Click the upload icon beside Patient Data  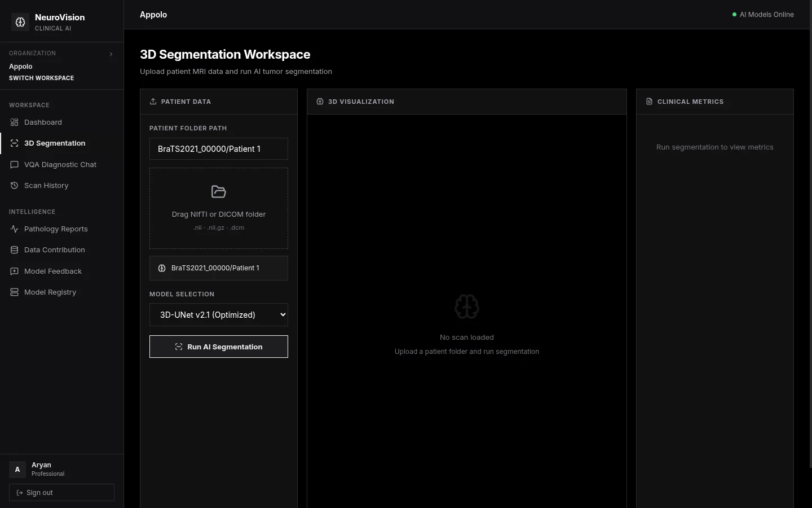pos(153,102)
